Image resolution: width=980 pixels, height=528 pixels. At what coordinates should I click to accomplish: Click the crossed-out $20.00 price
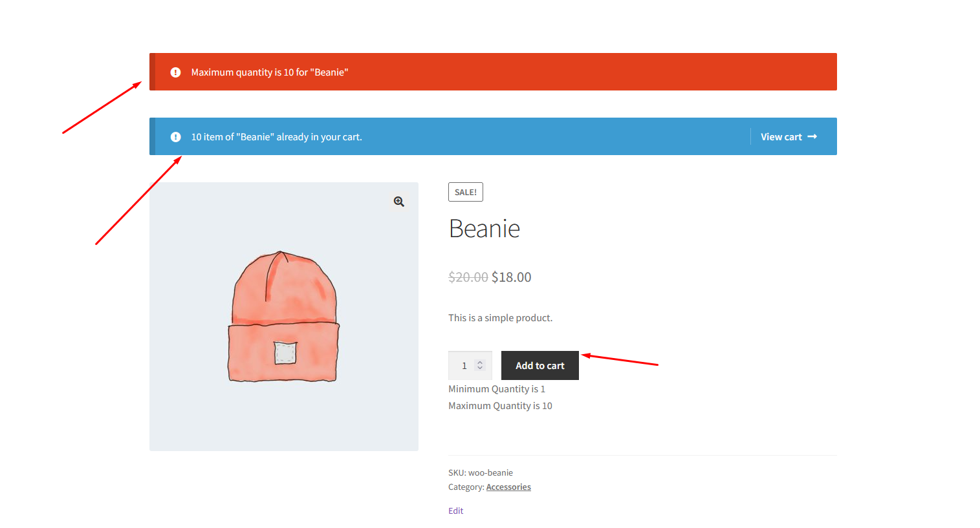(x=468, y=277)
